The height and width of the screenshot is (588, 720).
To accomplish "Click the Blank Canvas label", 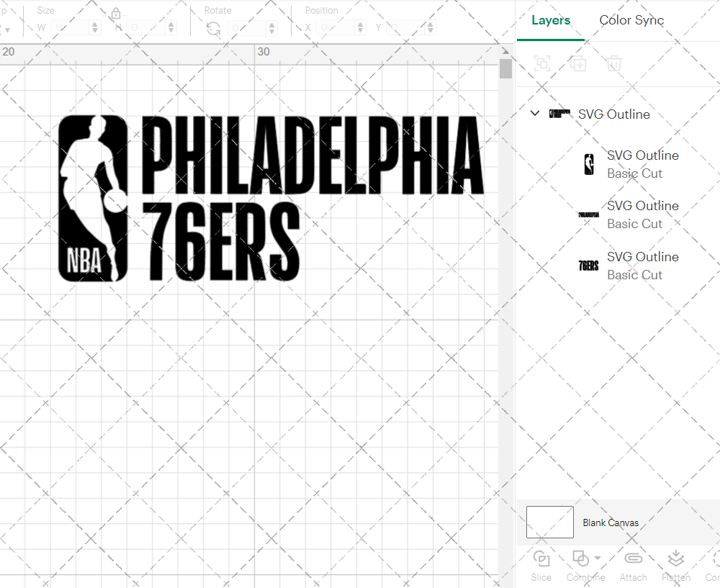I will point(611,523).
